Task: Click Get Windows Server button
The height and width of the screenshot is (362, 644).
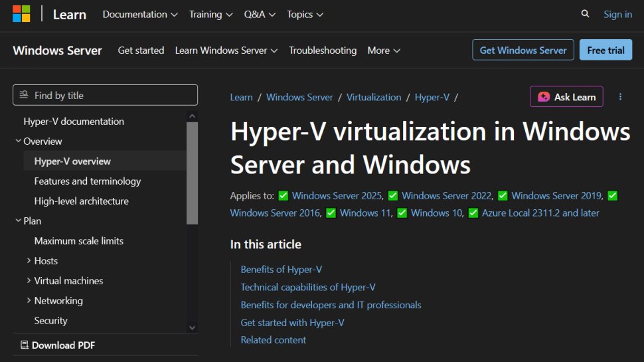Action: pyautogui.click(x=523, y=50)
